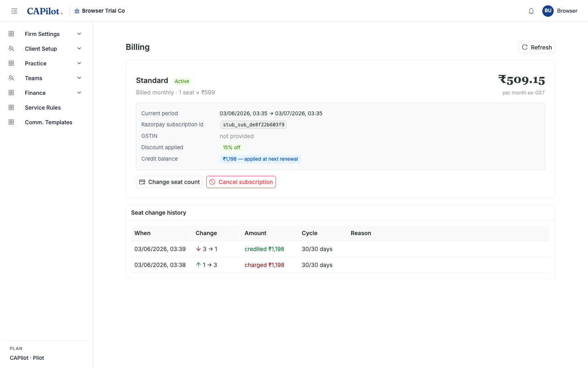Click the Service Rules grid icon
Viewport: 588px width, 368px height.
point(11,108)
